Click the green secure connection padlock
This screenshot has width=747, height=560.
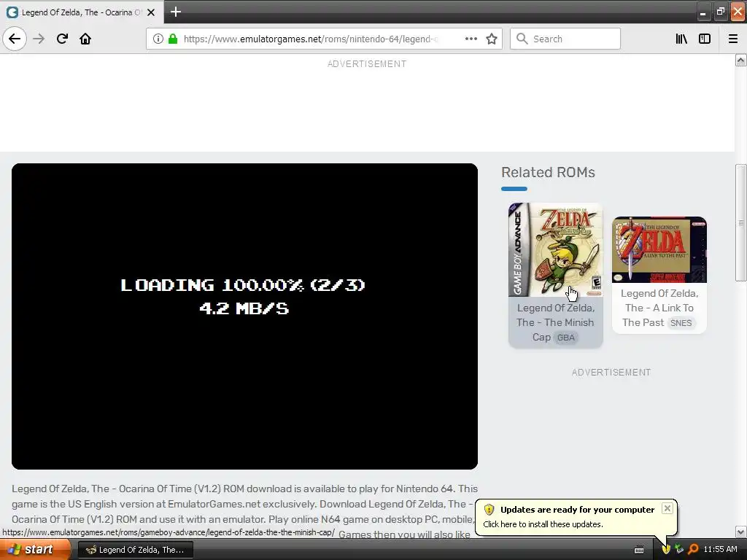pyautogui.click(x=173, y=39)
